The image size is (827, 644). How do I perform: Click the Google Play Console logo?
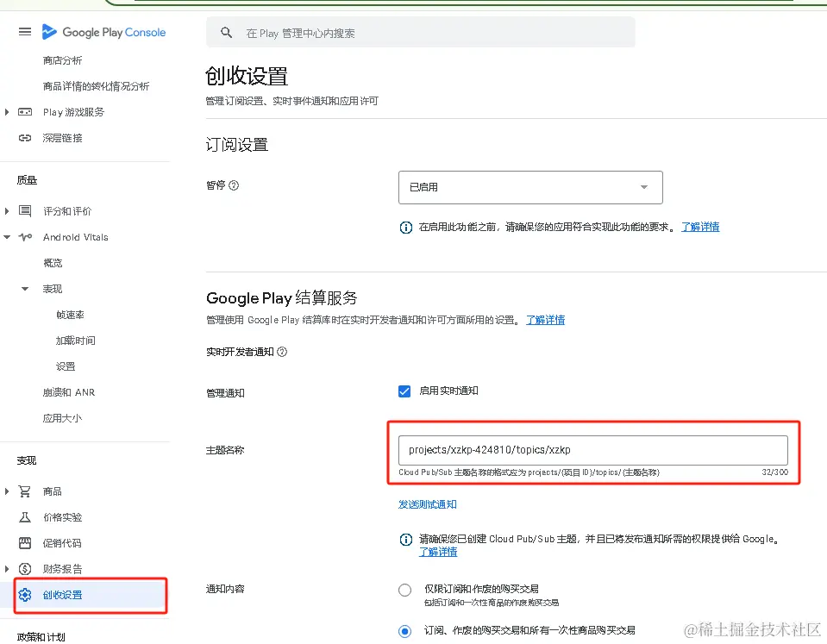pos(103,32)
